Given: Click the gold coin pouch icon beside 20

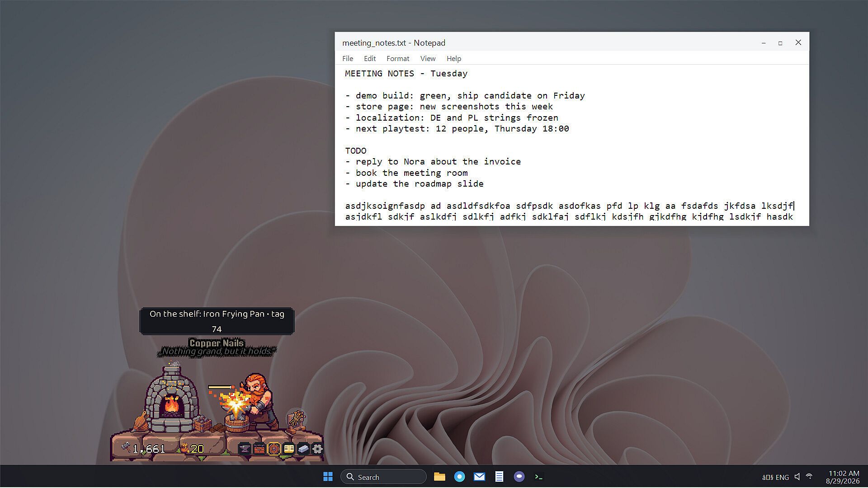Looking at the screenshot, I should (x=185, y=448).
